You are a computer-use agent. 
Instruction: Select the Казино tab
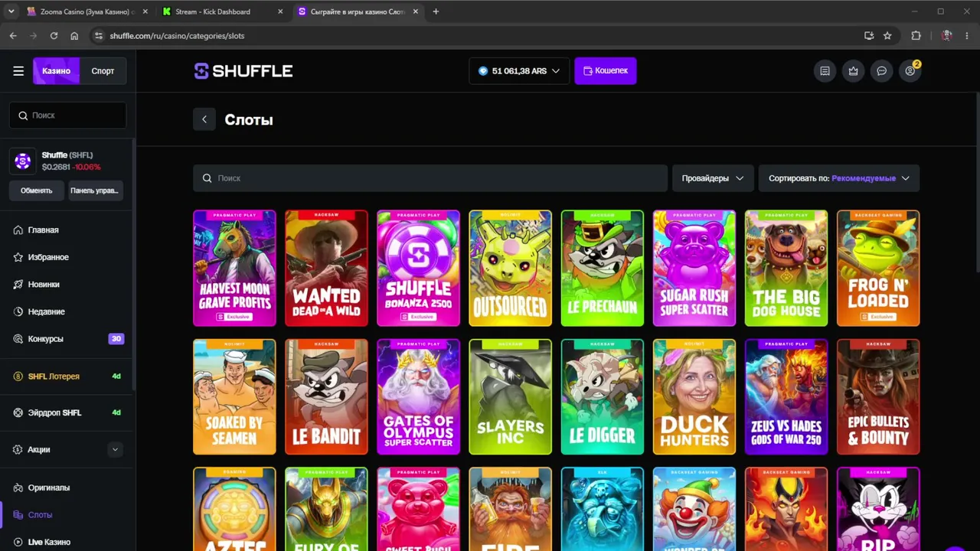coord(56,71)
